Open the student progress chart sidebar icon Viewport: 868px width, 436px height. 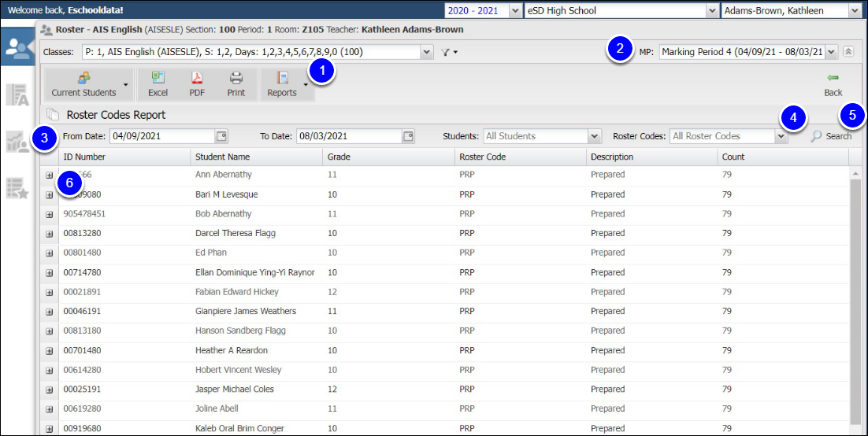17,142
